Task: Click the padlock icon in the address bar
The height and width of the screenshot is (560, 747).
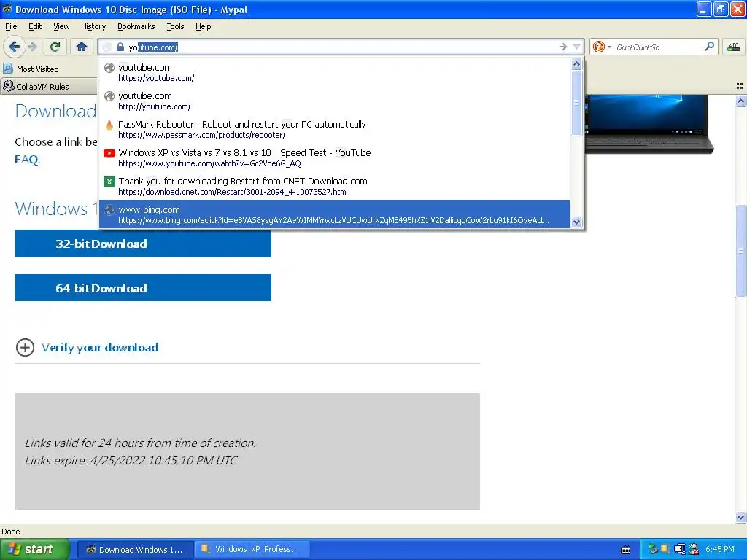Action: point(120,47)
